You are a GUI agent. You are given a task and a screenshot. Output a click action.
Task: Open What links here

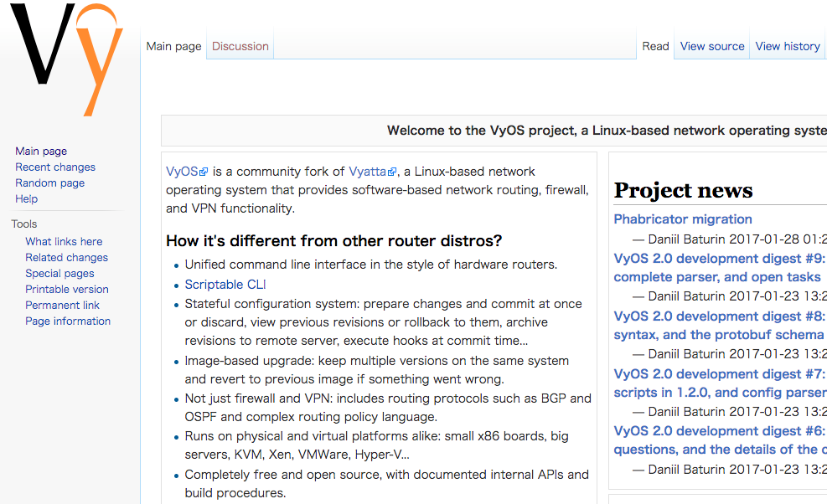point(64,241)
